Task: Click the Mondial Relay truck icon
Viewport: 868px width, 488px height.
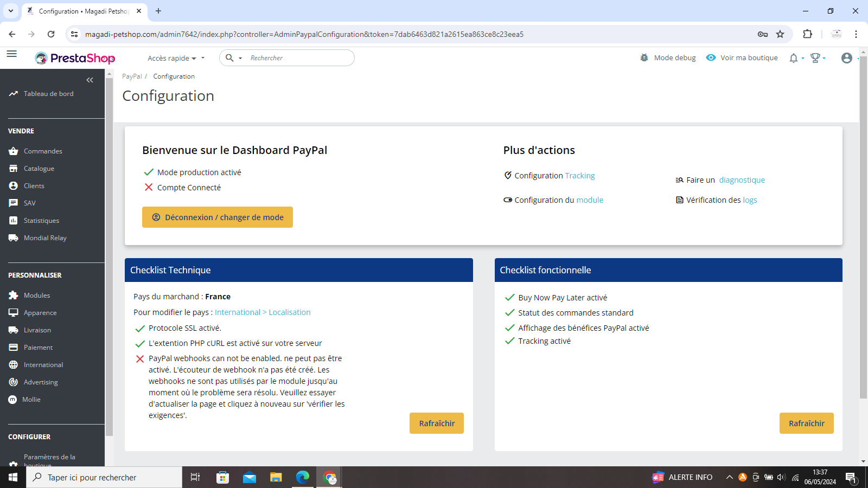Action: click(14, 238)
